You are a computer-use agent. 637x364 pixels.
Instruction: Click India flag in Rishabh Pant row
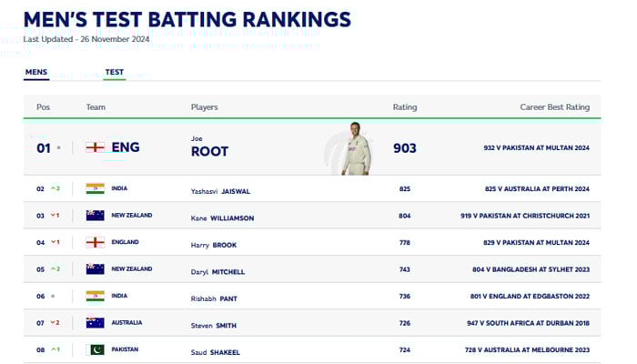[95, 296]
